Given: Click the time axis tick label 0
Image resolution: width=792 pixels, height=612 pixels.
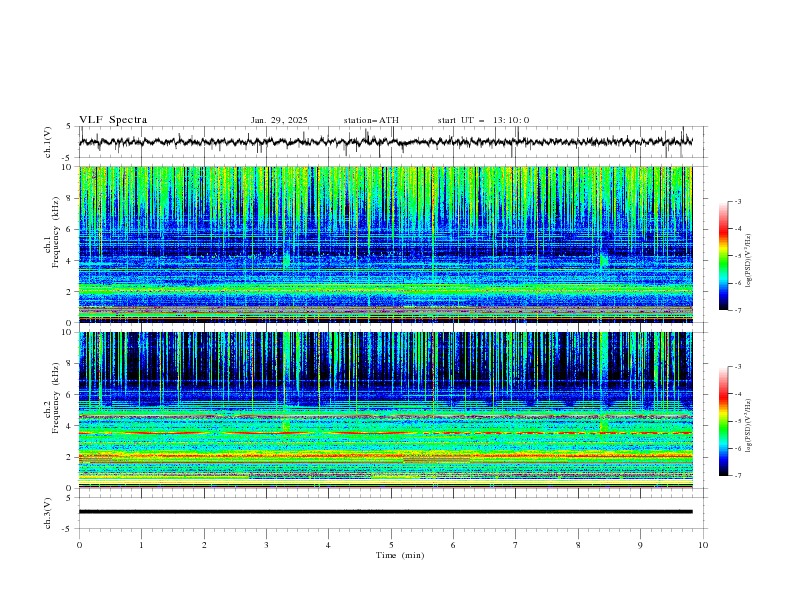Looking at the screenshot, I should point(79,545).
